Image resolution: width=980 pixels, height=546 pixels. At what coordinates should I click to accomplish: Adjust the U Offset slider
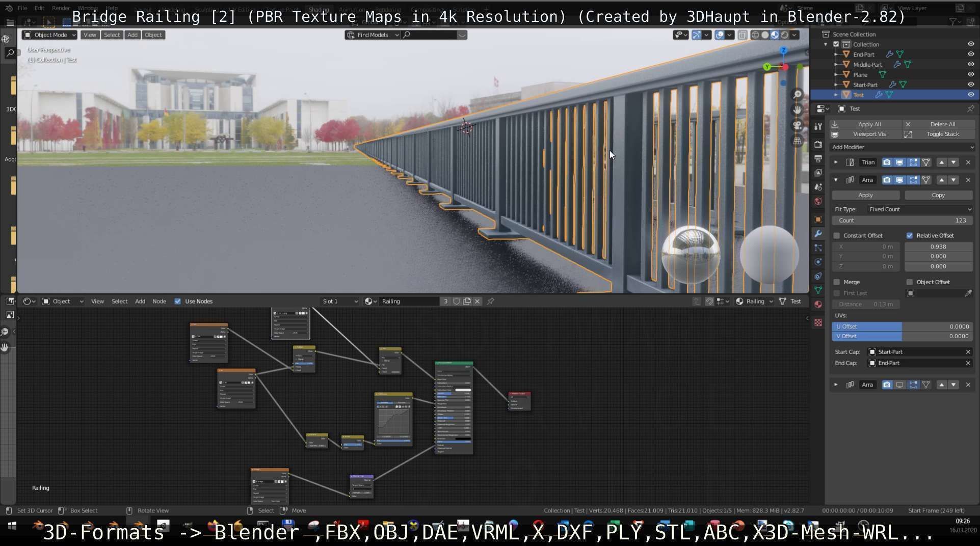903,326
